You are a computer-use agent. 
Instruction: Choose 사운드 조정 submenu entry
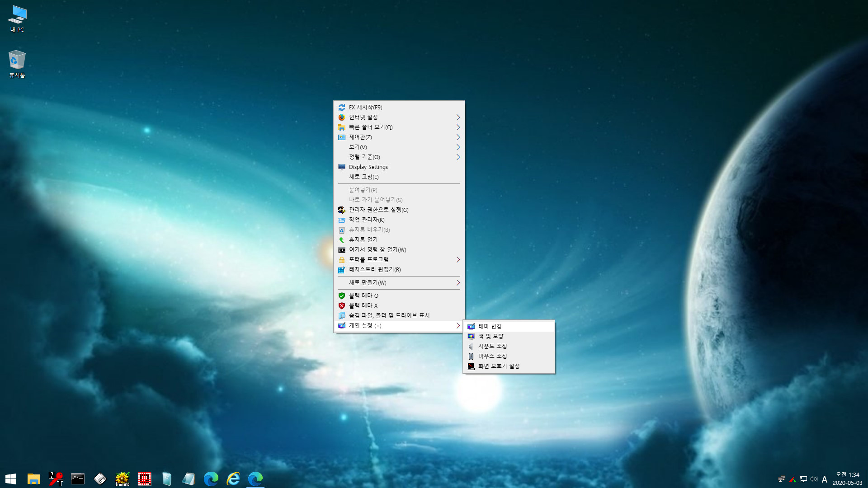tap(509, 346)
